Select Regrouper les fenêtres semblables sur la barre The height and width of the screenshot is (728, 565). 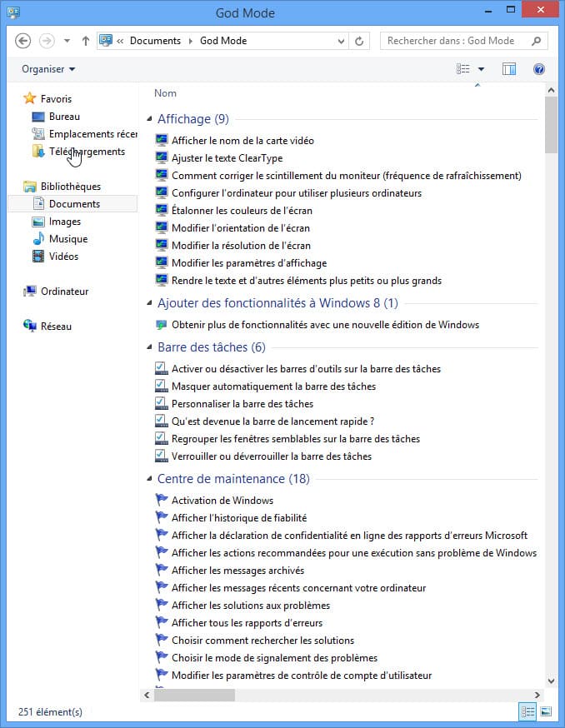(296, 439)
